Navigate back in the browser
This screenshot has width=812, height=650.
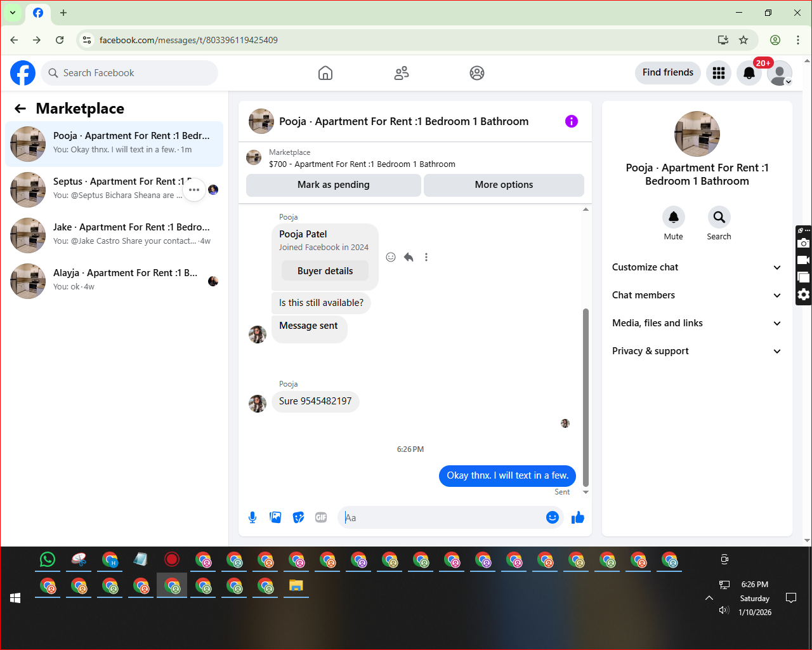(14, 40)
